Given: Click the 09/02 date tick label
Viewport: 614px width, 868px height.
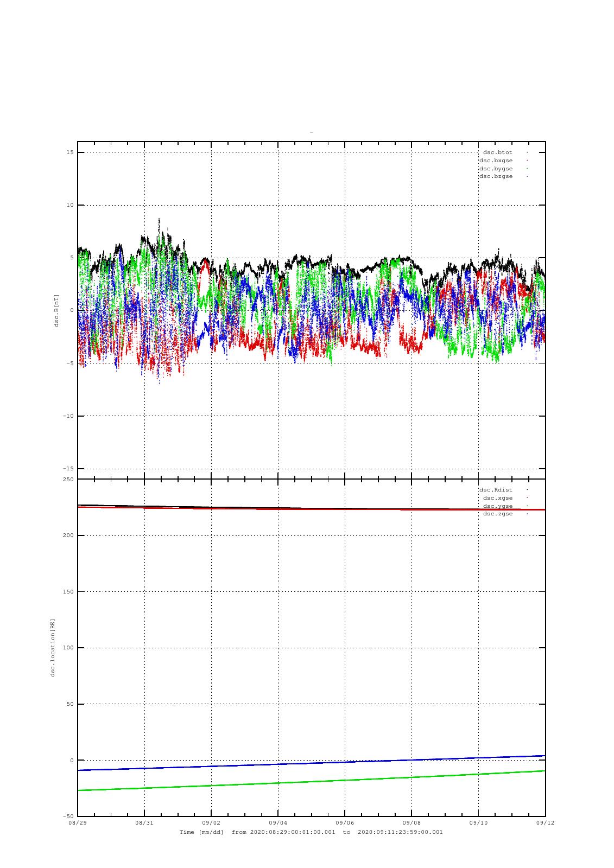Looking at the screenshot, I should pos(211,822).
